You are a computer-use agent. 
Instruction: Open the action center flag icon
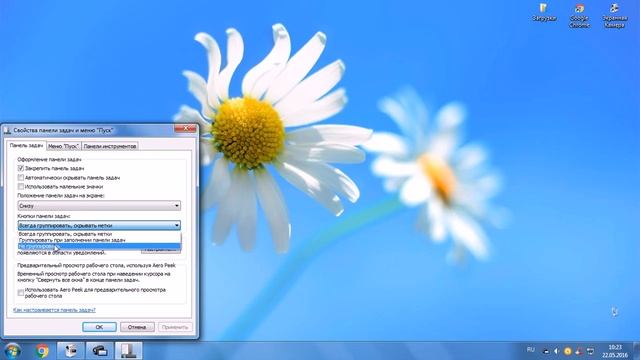579,351
